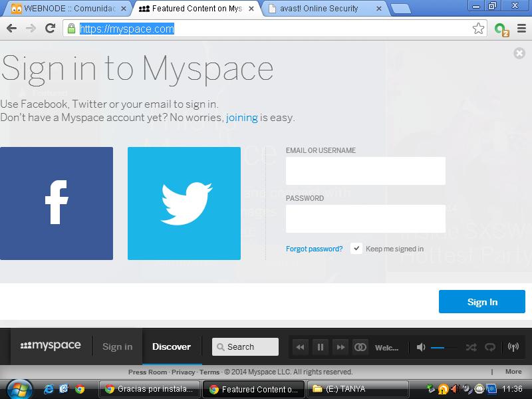Bookmark page with the star icon
Viewport: 532px width, 399px height.
click(x=478, y=29)
